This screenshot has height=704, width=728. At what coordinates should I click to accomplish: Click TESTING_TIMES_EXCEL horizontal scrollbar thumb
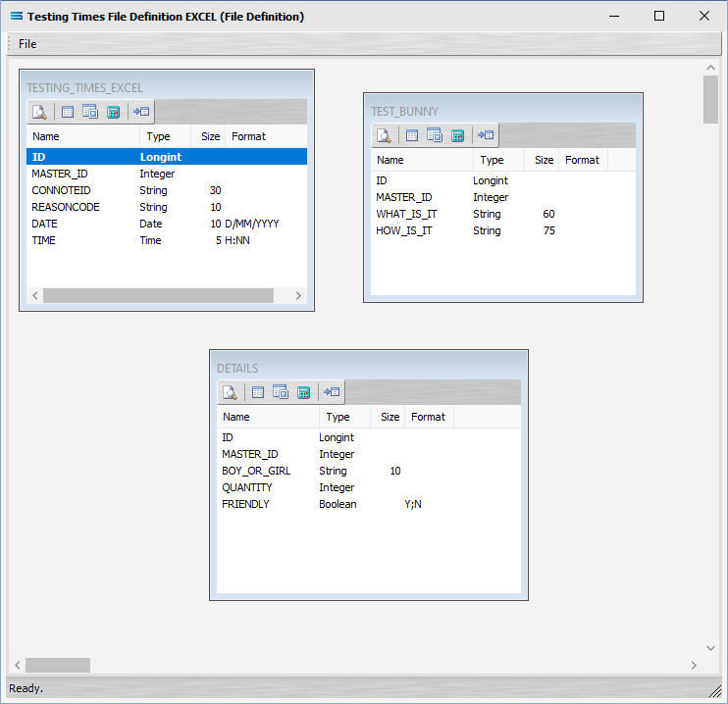158,295
